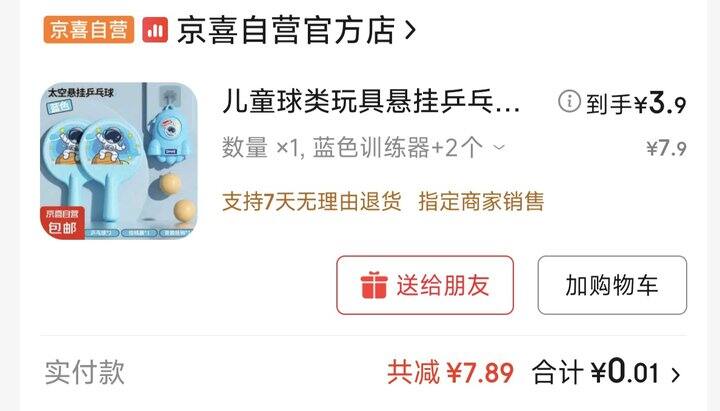Screen dimensions: 720x411
Task: Tap the 京喜自营 orange badge
Action: point(89,30)
